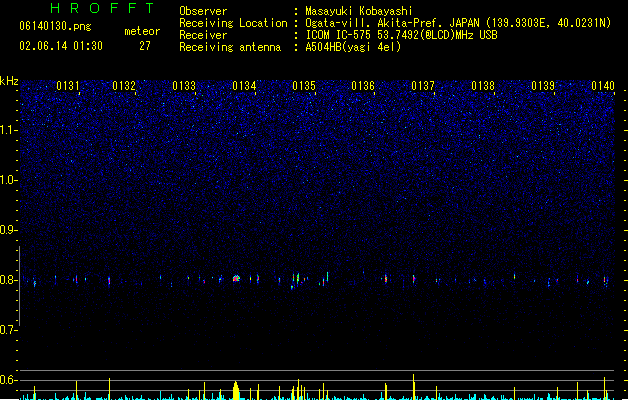Image resolution: width=629 pixels, height=400 pixels.
Task: Click the Observer field label
Action: (203, 11)
